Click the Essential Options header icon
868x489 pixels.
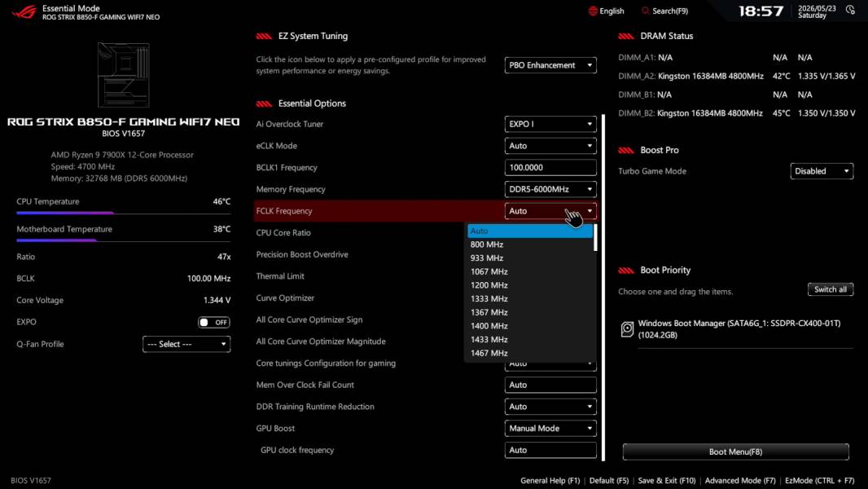pyautogui.click(x=264, y=104)
